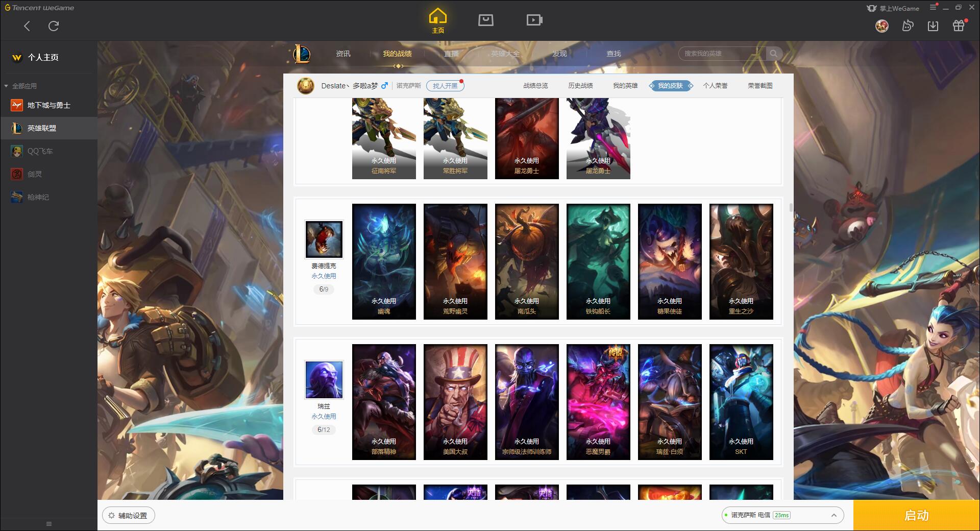Open the 部落精神 skin card
The width and height of the screenshot is (980, 531).
[384, 402]
